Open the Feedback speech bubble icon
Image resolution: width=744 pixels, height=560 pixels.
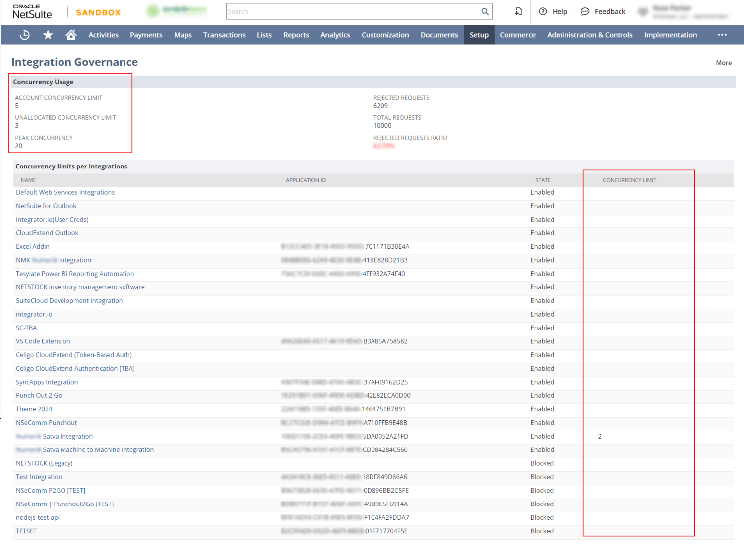[585, 11]
